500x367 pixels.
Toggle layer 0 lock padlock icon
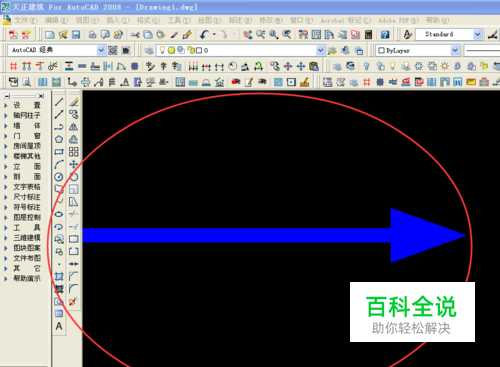pyautogui.click(x=191, y=50)
